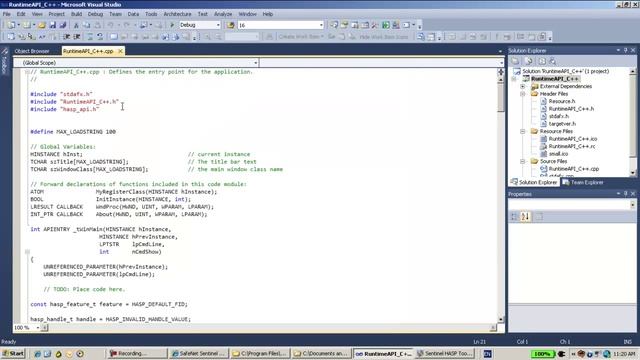Image resolution: width=640 pixels, height=360 pixels.
Task: Click the Alphabetical sort icon in Properties
Action: pyautogui.click(x=525, y=217)
